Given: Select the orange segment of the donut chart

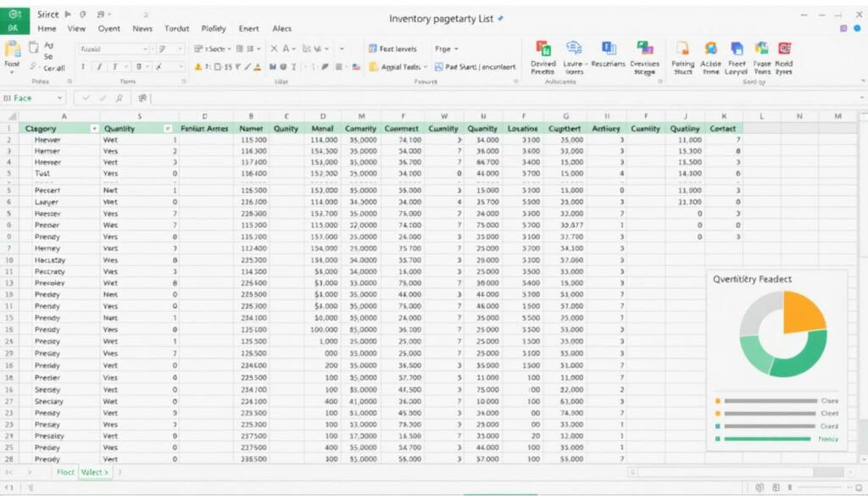Looking at the screenshot, I should tap(805, 313).
